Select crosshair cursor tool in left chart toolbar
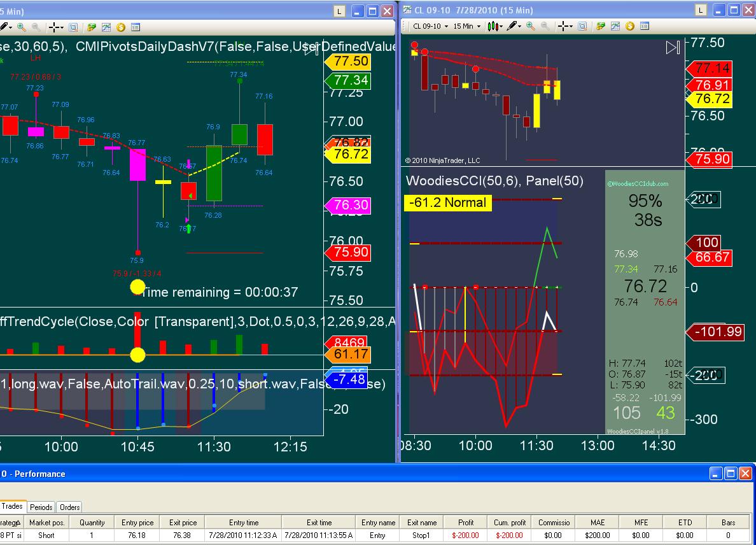 (54, 27)
